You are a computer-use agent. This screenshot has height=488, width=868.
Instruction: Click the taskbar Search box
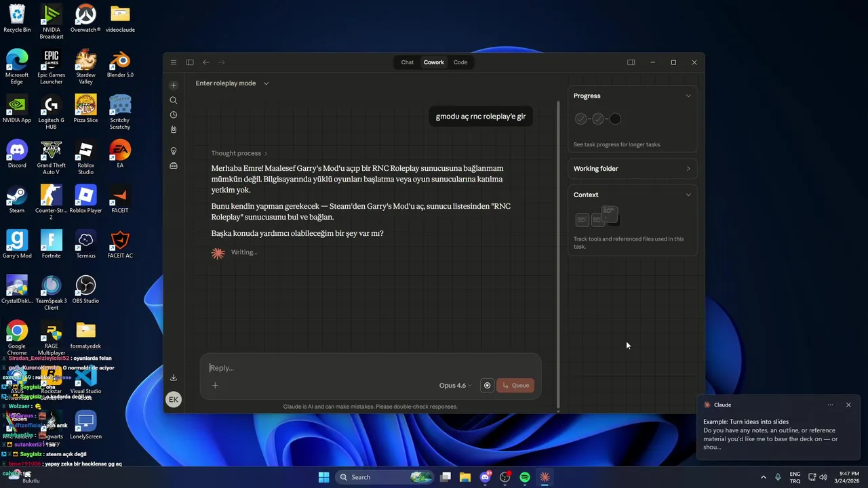click(x=385, y=477)
